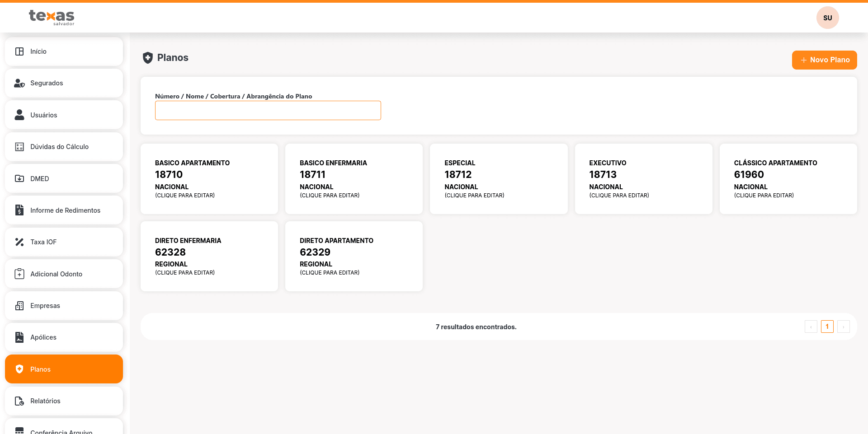This screenshot has height=434, width=868.
Task: Open the ESPECIAL 18712 plan card
Action: [x=498, y=179]
